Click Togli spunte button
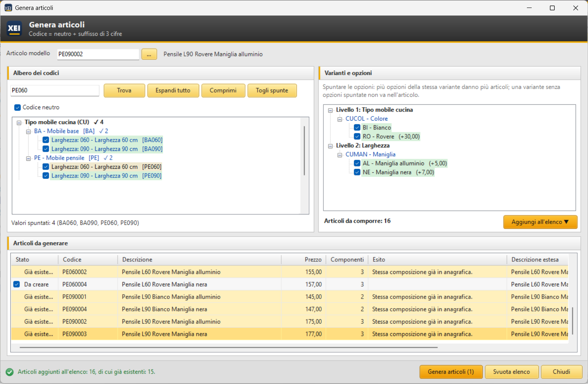588x384 pixels. (x=272, y=91)
